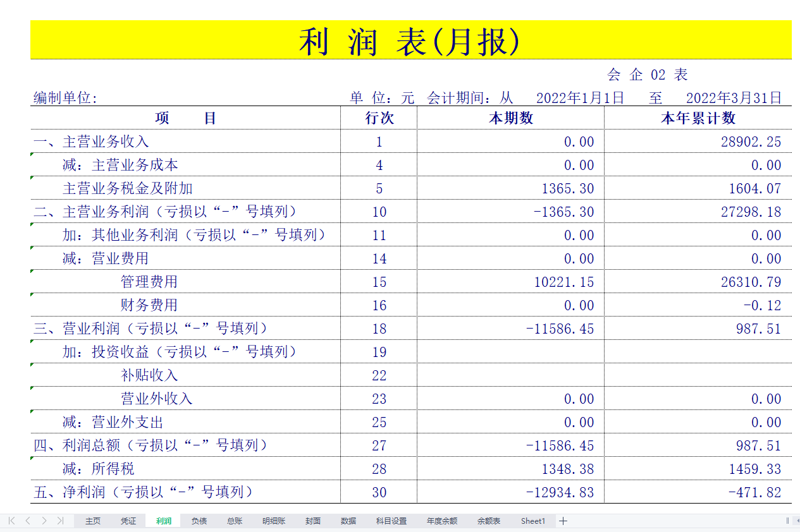800x532 pixels.
Task: Click the jump-to-last-sheet navigation icon
Action: click(59, 521)
